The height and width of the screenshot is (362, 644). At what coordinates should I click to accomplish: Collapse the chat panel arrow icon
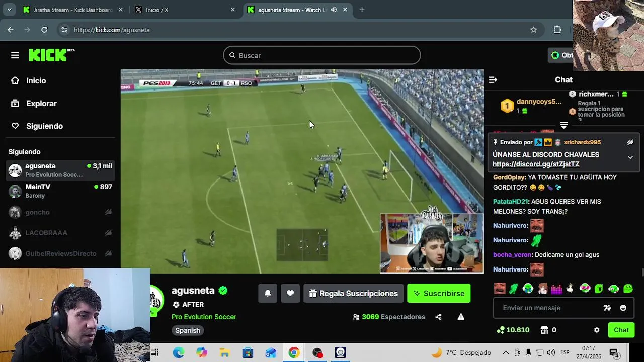[493, 80]
